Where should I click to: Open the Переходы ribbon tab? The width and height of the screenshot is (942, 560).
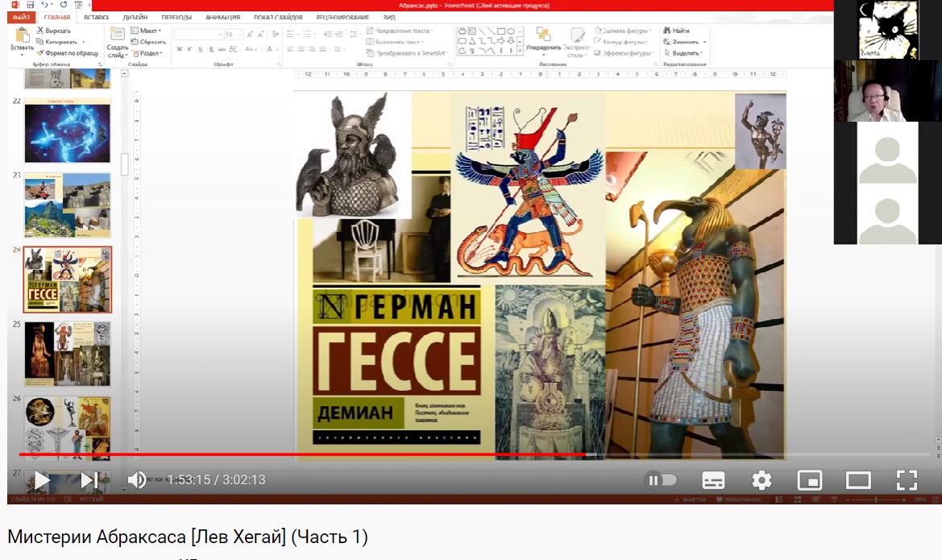coord(176,18)
